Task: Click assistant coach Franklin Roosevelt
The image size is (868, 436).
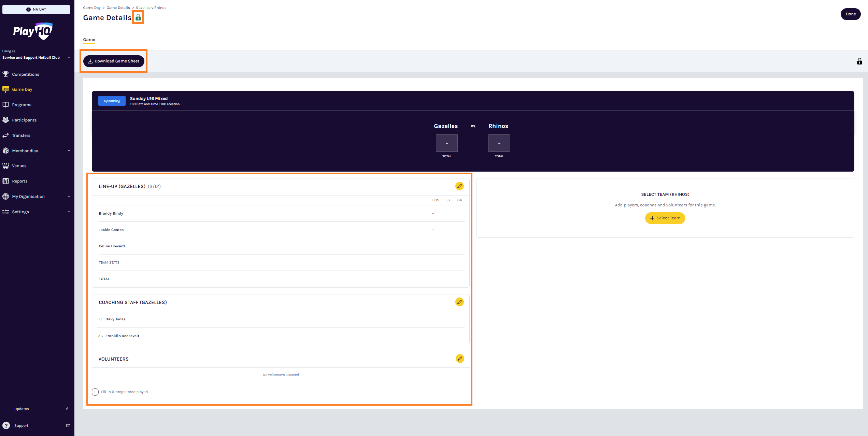Action: (122, 336)
